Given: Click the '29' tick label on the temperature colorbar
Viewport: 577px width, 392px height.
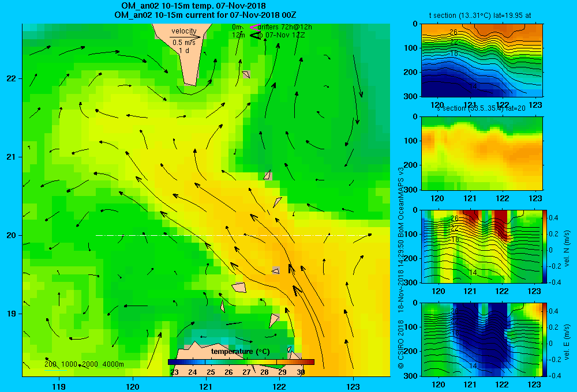Looking at the screenshot, I should pyautogui.click(x=283, y=372).
